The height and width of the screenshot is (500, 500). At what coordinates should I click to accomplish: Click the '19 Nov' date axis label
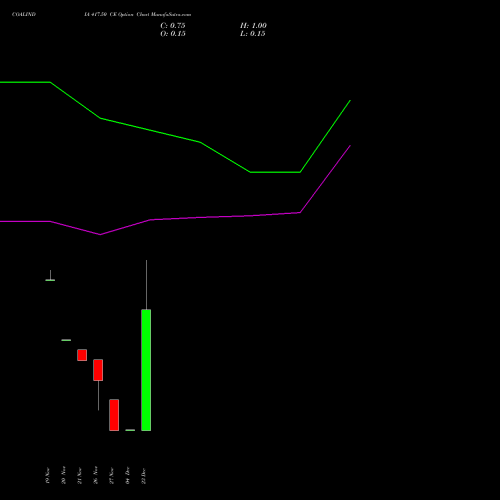[x=48, y=475]
